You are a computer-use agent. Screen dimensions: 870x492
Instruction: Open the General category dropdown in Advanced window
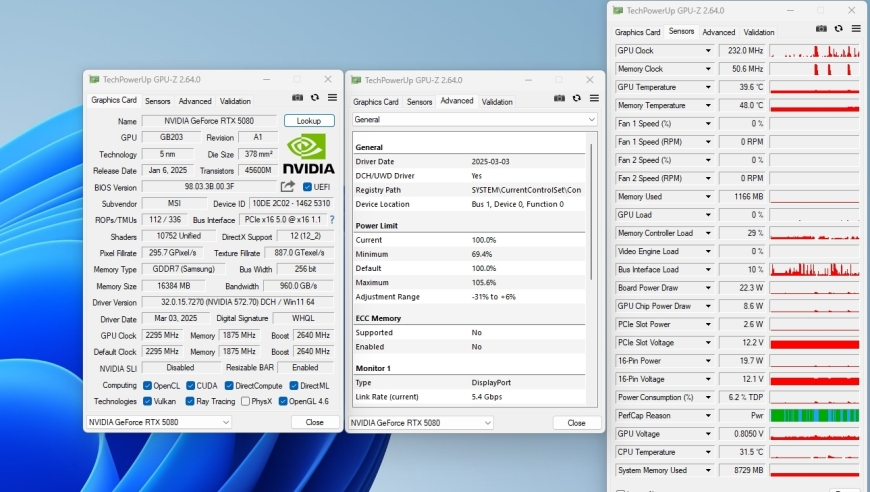(474, 119)
